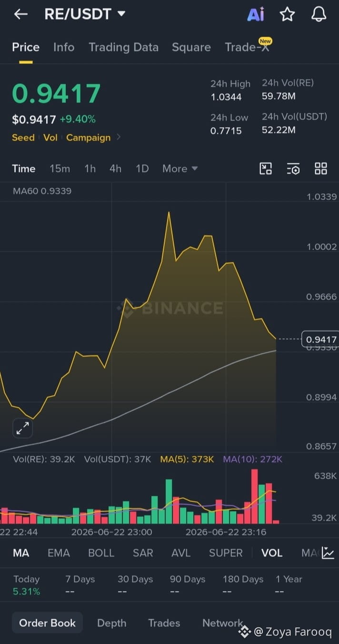The height and width of the screenshot is (644, 339).
Task: Tap the 7 Days performance entry
Action: coord(80,585)
